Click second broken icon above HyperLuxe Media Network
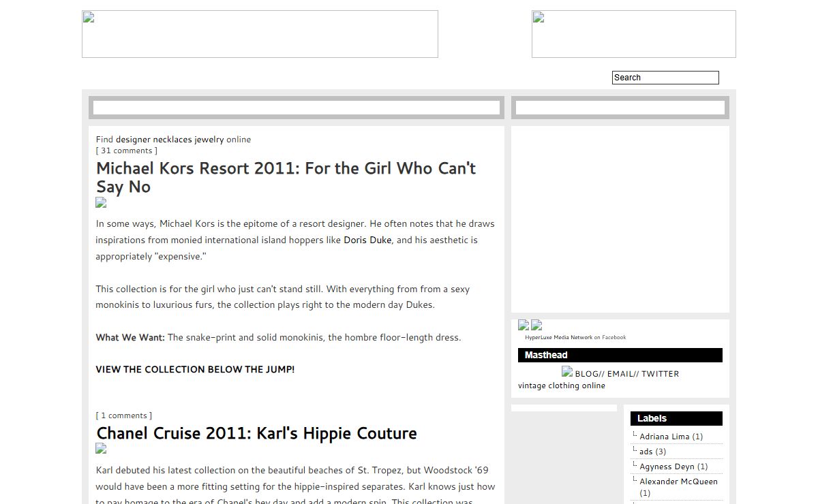This screenshot has height=504, width=818. click(x=536, y=325)
